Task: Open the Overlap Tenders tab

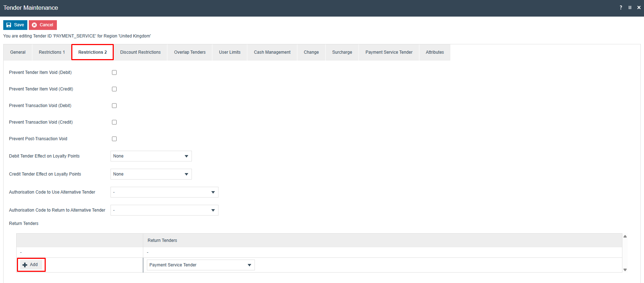Action: pyautogui.click(x=190, y=52)
